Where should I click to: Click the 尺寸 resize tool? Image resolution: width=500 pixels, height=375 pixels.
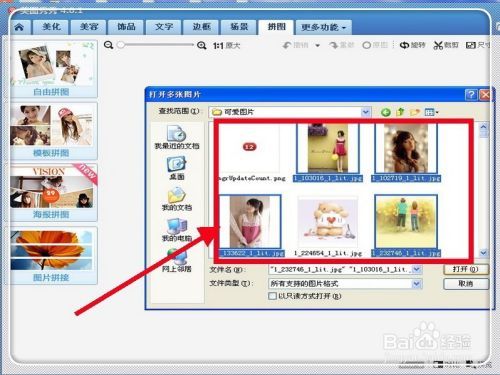(x=477, y=45)
